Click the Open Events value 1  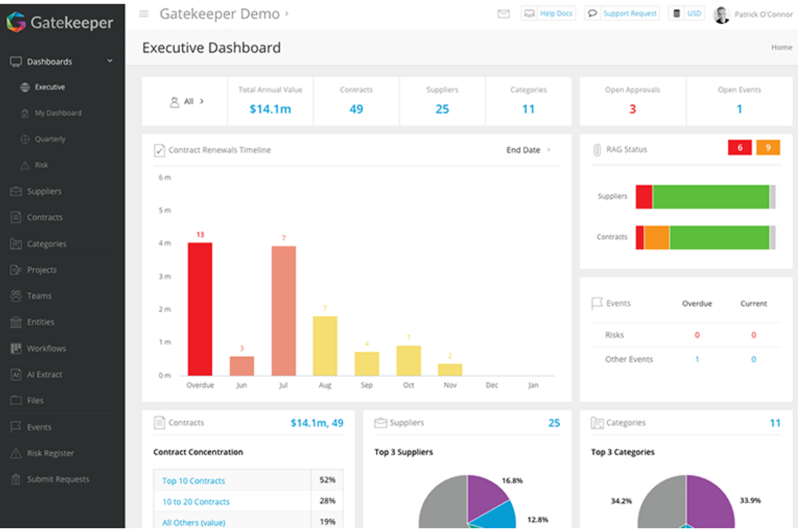(x=739, y=109)
